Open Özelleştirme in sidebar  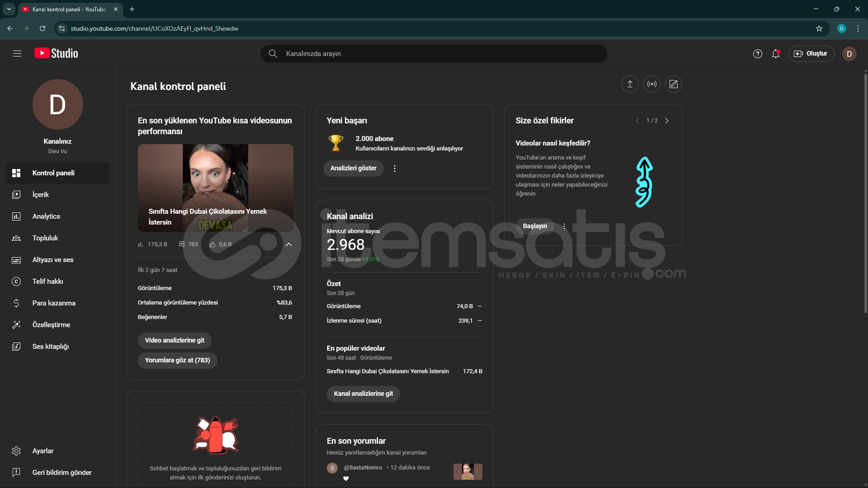click(57, 325)
